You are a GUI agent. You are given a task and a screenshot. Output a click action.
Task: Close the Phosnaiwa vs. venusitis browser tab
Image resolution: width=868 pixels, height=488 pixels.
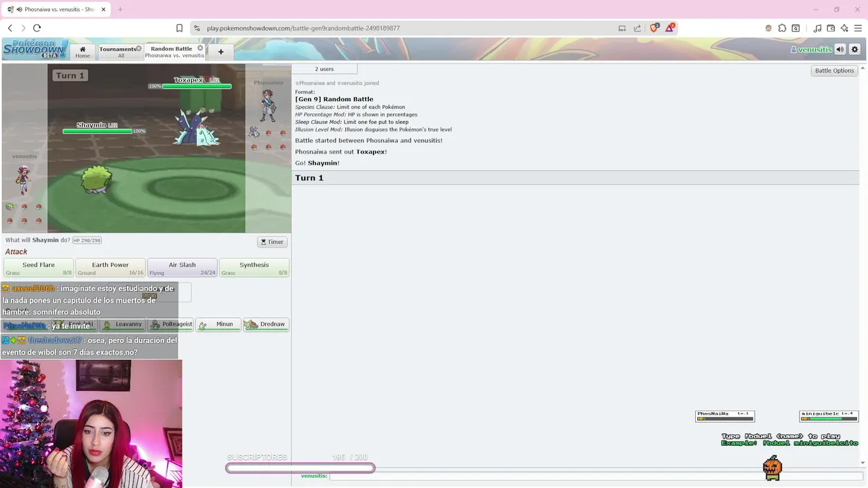[104, 9]
